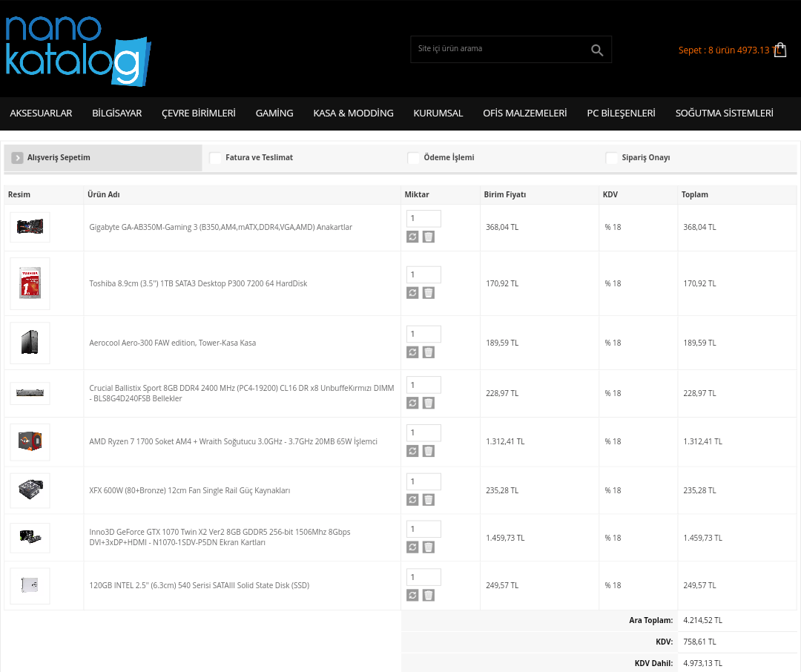Open AMD Ryzen 7 1700 product link
The width and height of the screenshot is (801, 672).
(x=234, y=441)
